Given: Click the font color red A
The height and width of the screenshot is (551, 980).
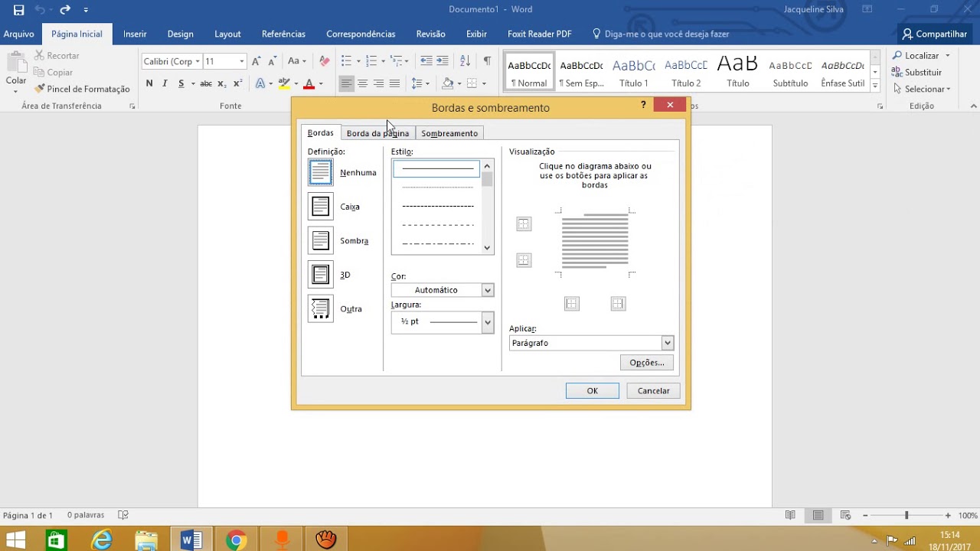Looking at the screenshot, I should (309, 83).
